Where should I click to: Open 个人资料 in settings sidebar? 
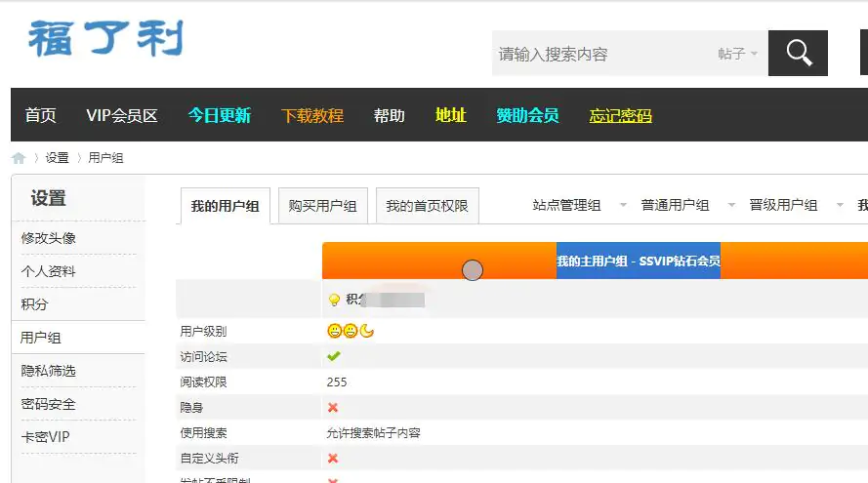[x=48, y=271]
